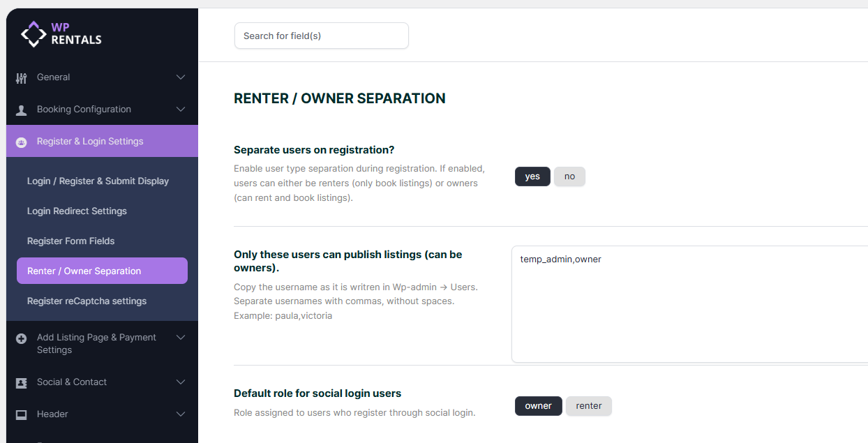
Task: Click the Add Listing plus icon
Action: 21,338
